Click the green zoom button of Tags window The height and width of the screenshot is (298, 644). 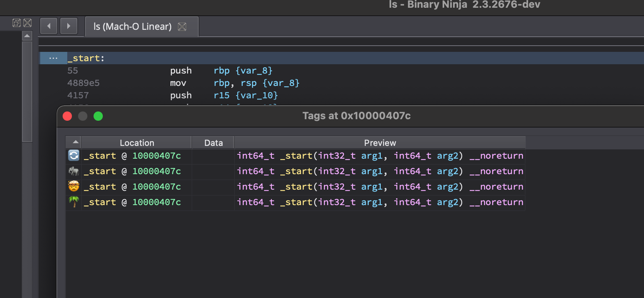98,116
